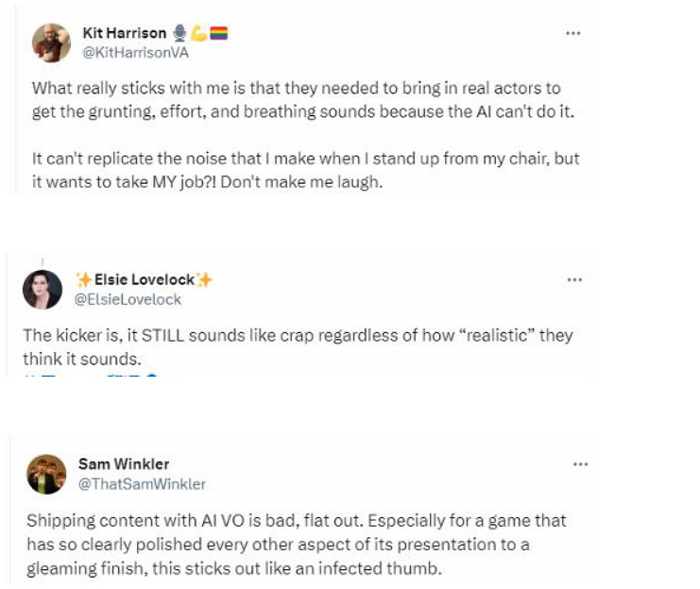Click the @ThatSamWinkler handle
The image size is (700, 589).
coord(141,484)
